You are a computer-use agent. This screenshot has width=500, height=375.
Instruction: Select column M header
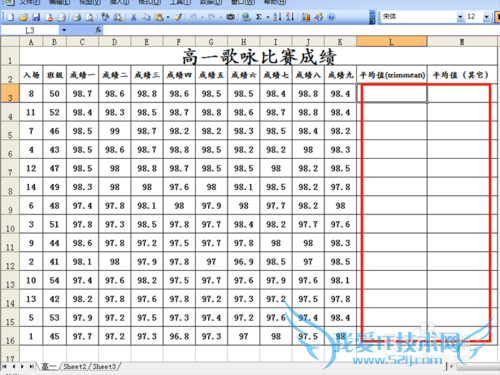click(462, 42)
